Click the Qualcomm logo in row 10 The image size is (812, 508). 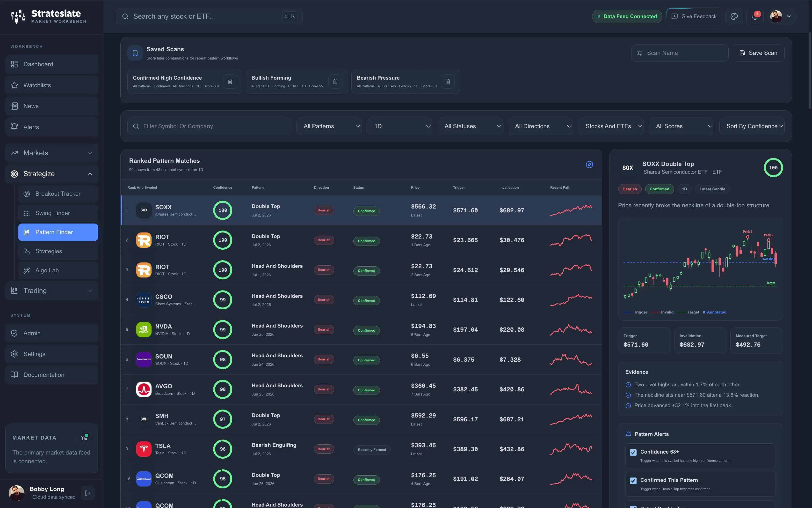pos(144,479)
